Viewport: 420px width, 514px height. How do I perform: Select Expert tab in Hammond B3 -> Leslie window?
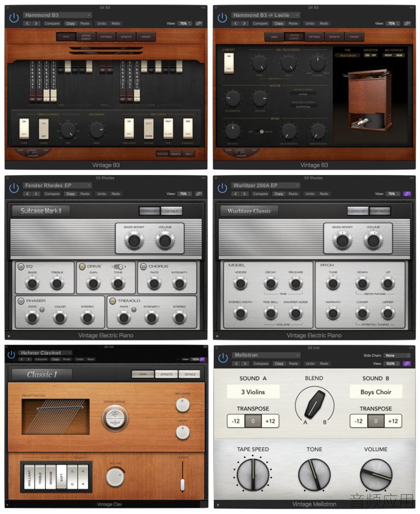click(x=354, y=37)
